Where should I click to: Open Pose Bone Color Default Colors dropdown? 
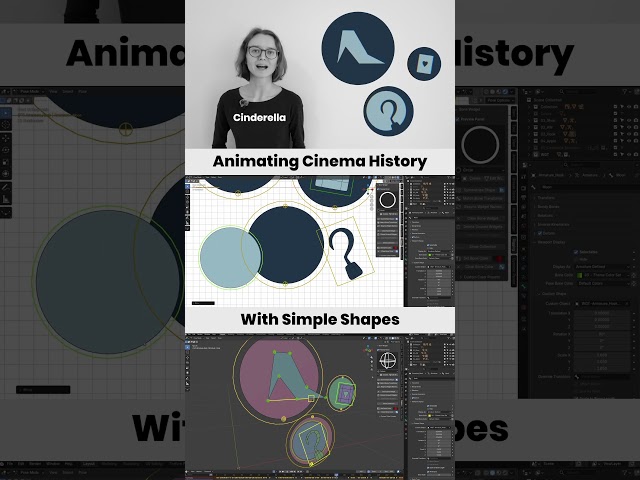[x=601, y=283]
